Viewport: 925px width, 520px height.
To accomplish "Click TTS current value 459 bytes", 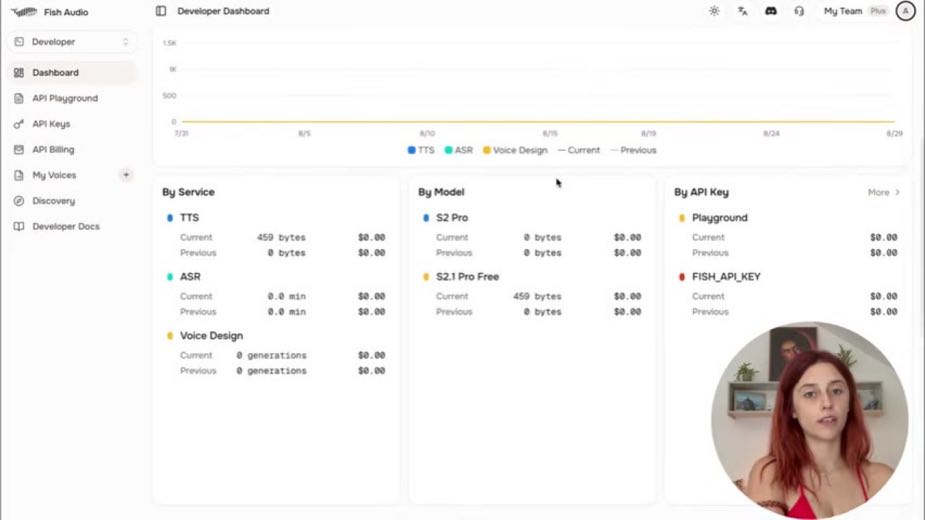I will [x=281, y=237].
